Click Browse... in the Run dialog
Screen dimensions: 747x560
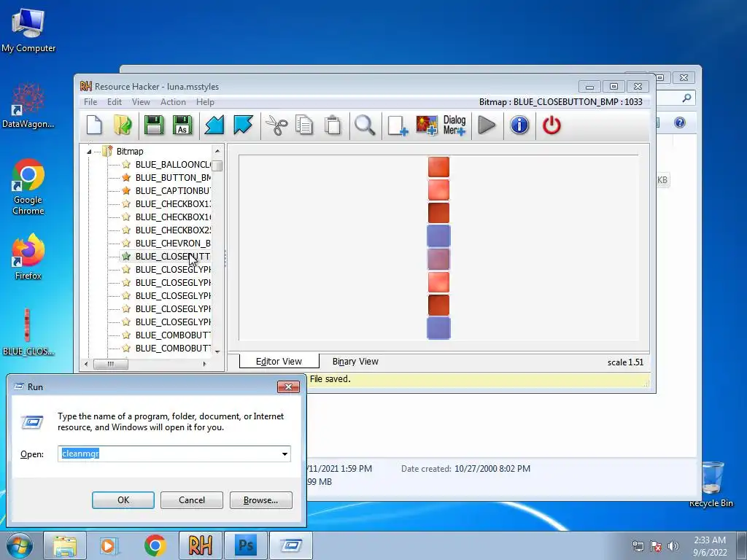pyautogui.click(x=260, y=500)
